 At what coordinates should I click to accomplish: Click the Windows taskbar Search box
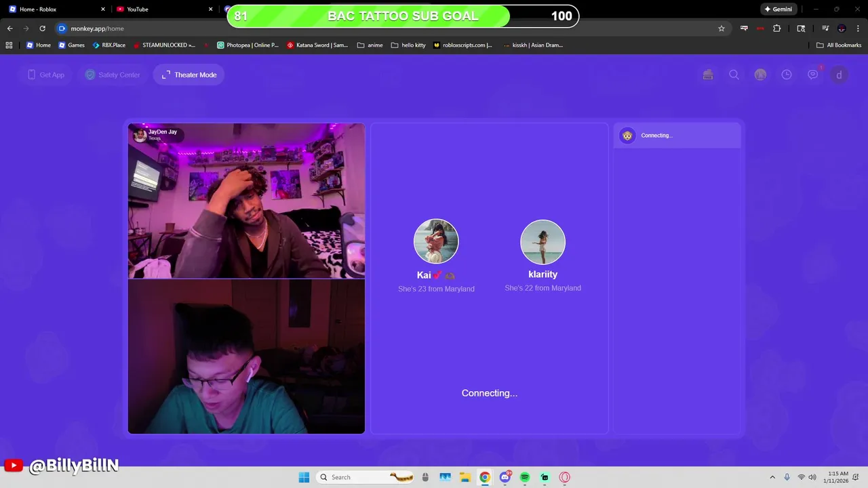(x=366, y=477)
